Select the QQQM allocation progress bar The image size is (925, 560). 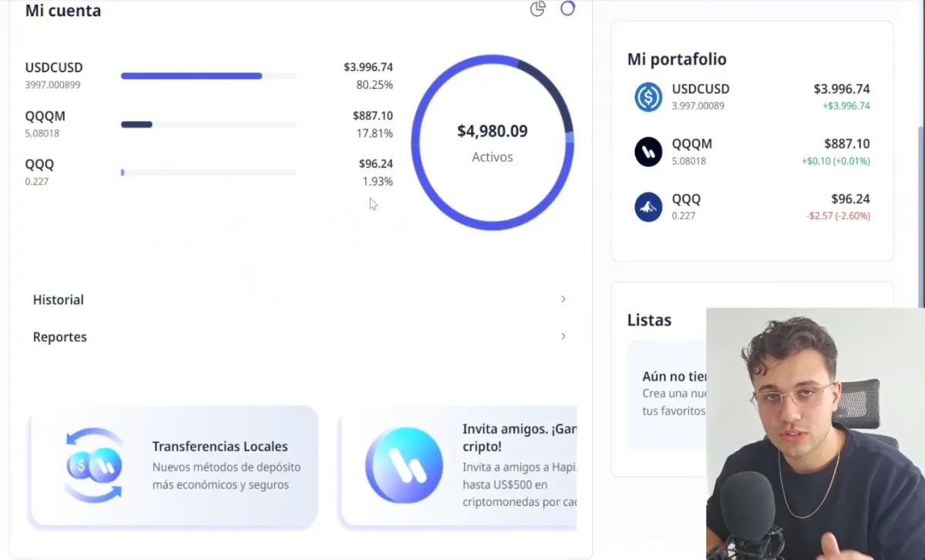click(x=208, y=124)
